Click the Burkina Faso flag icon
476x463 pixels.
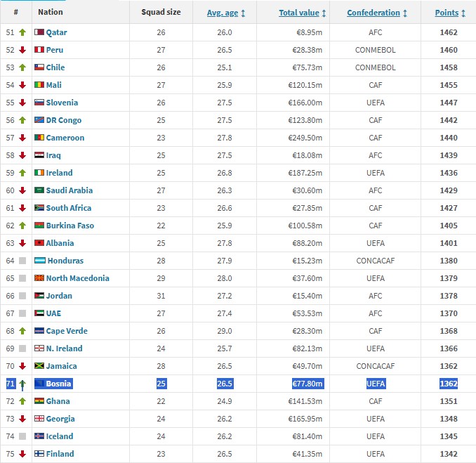pyautogui.click(x=39, y=225)
